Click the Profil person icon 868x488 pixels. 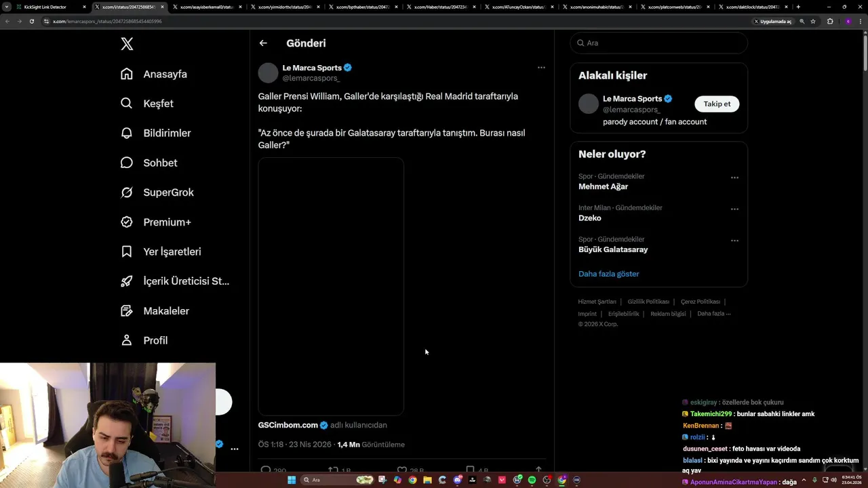tap(127, 340)
